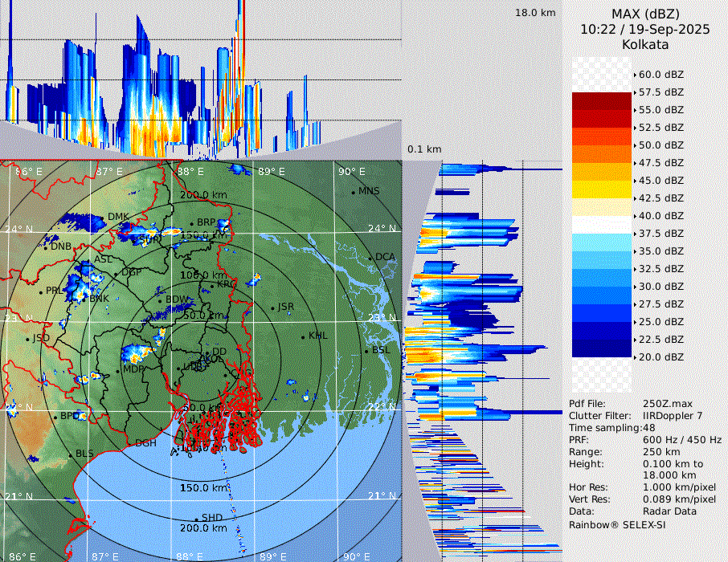Viewport: 728px width, 562px height.
Task: Select the DCA station marker on map
Action: pyautogui.click(x=371, y=258)
